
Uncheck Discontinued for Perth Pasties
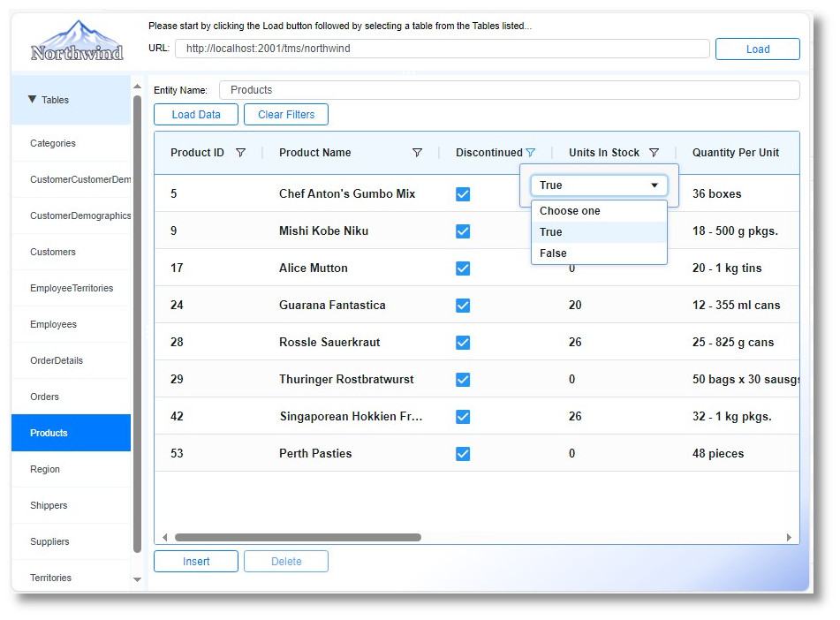(463, 453)
